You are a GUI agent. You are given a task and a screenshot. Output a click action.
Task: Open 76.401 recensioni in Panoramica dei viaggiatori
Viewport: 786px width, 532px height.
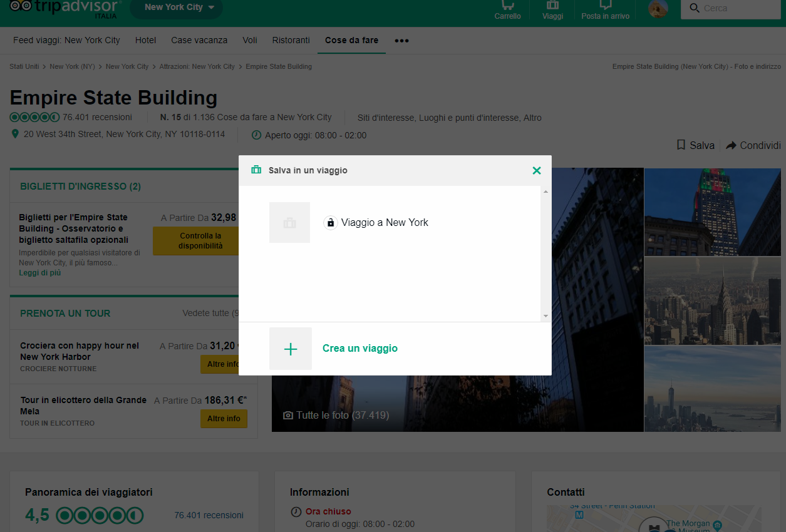[209, 515]
